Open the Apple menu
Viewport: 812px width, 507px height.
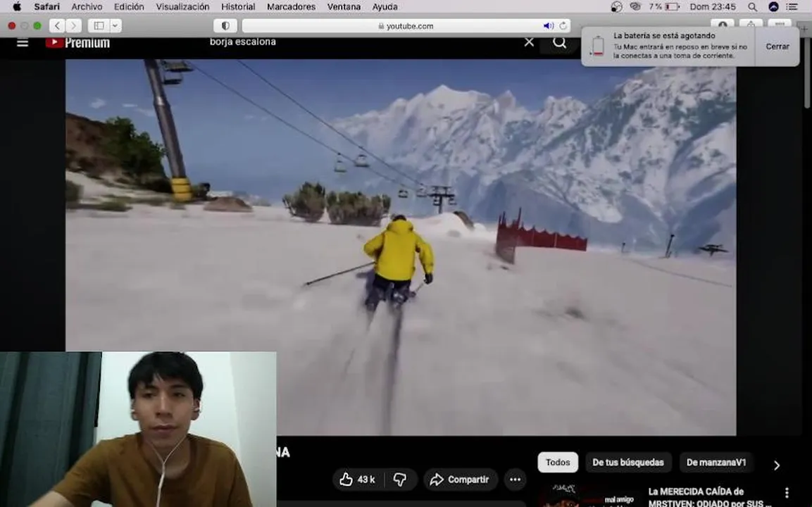tap(17, 7)
